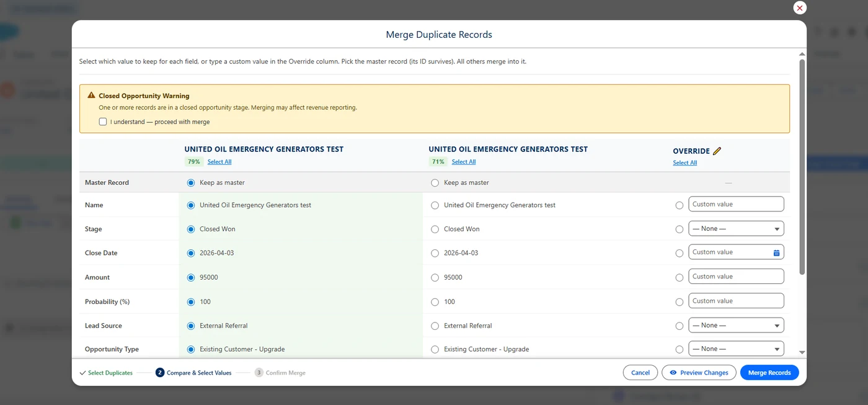Screen dimensions: 868x405
Task: Click the Override pencil edit icon
Action: (x=717, y=151)
